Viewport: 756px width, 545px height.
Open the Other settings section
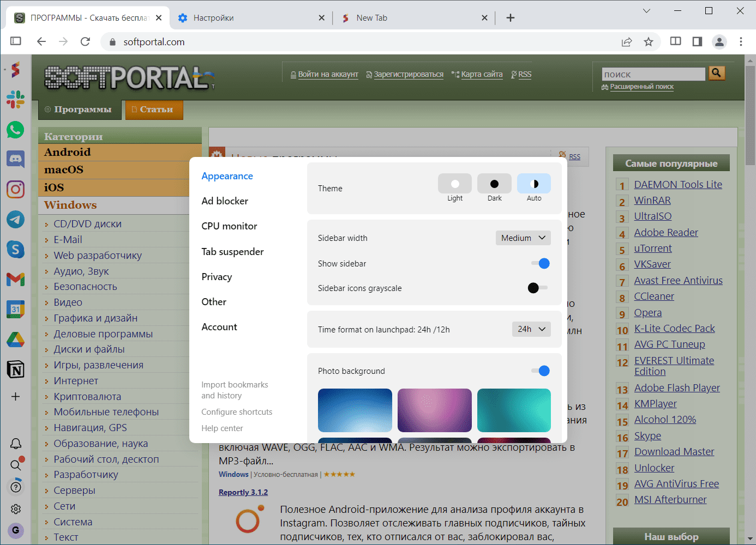click(x=214, y=302)
